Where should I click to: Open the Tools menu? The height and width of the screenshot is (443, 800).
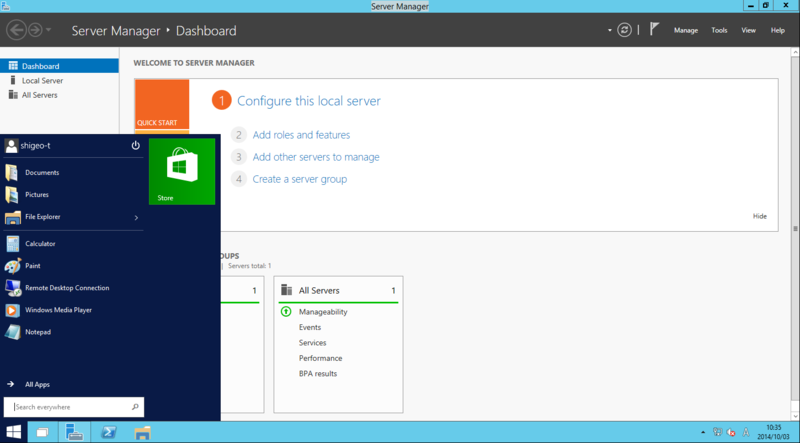pyautogui.click(x=719, y=31)
